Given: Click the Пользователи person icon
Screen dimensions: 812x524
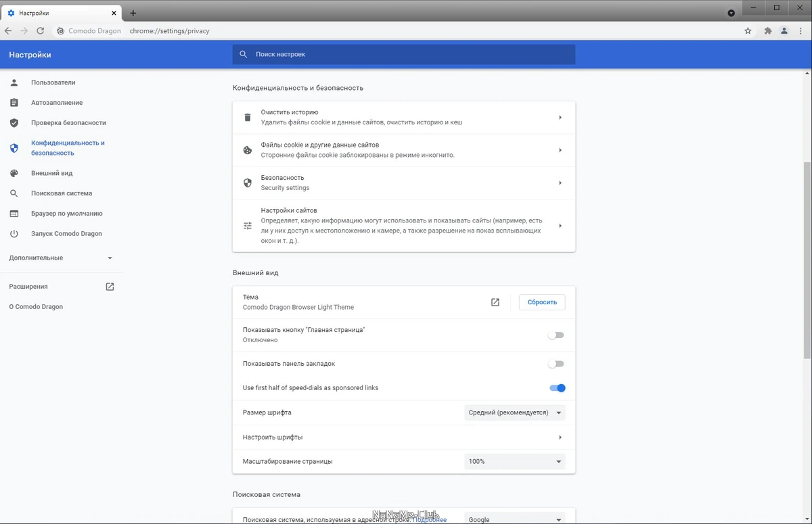Looking at the screenshot, I should click(x=14, y=82).
